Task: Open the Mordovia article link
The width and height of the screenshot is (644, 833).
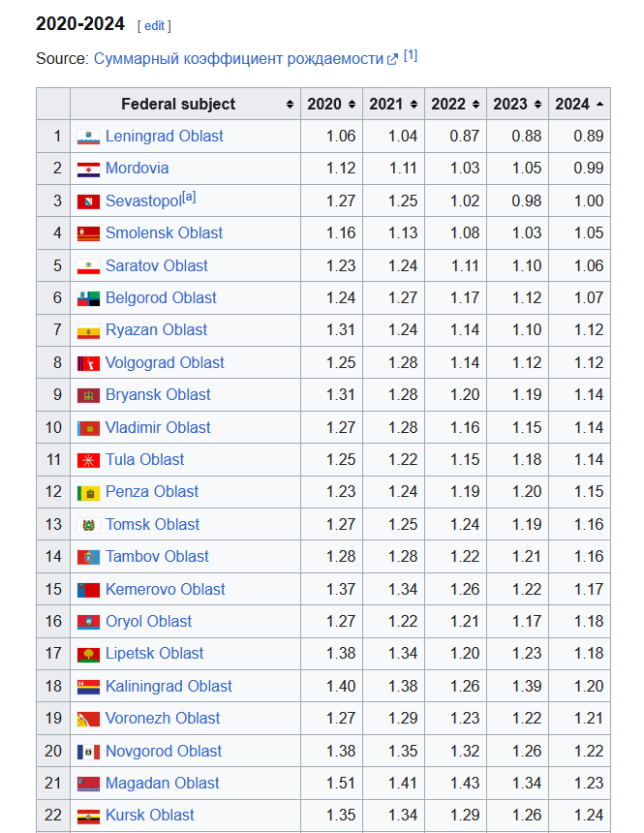Action: (138, 168)
